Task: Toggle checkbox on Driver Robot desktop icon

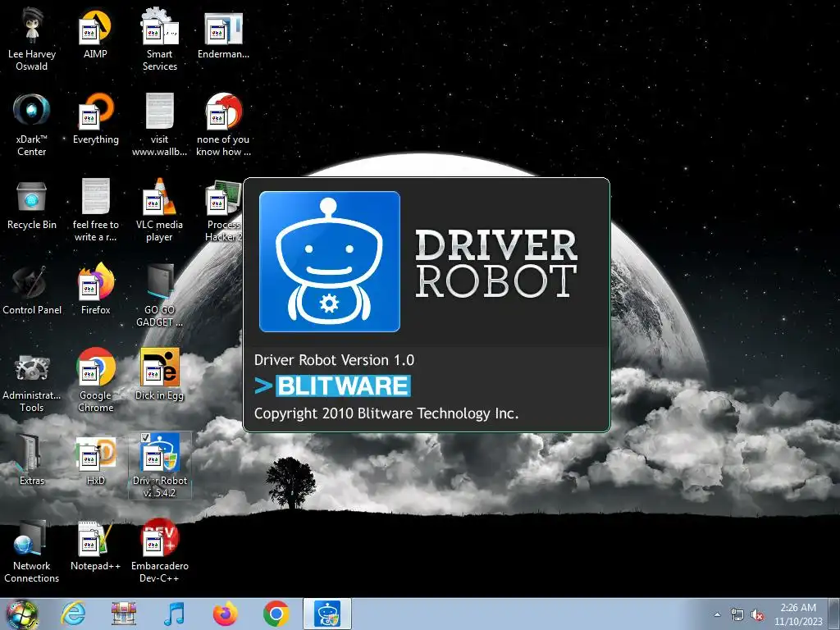Action: [144, 438]
